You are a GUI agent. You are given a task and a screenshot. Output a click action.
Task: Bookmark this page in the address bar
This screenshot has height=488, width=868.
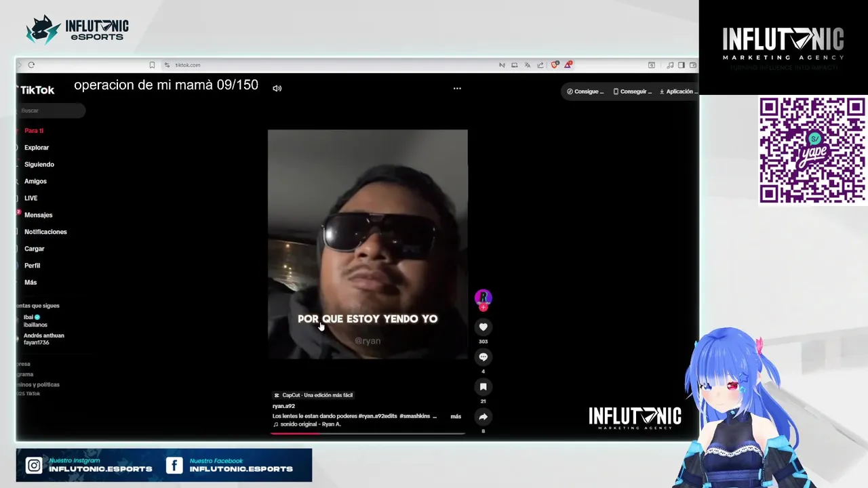[x=152, y=65]
